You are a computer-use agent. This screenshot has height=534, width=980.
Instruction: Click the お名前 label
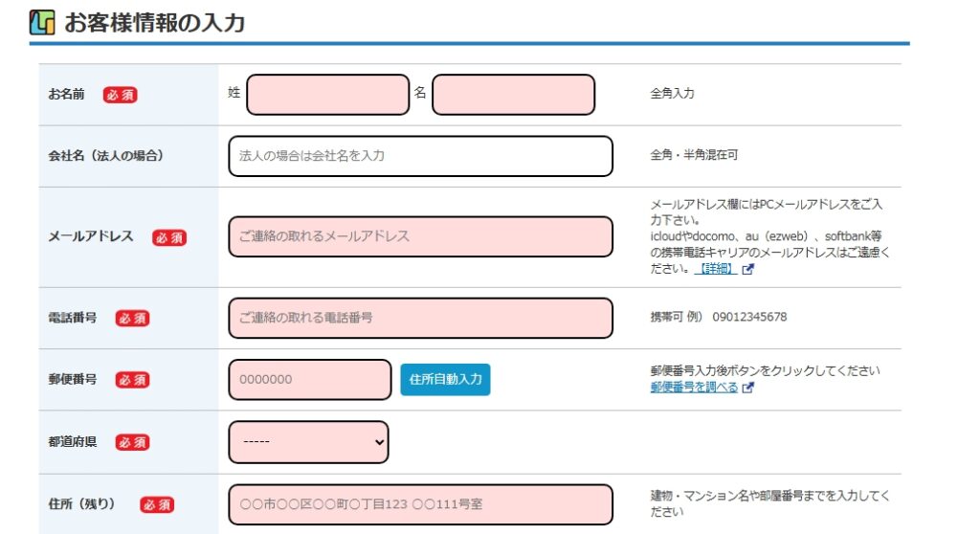[x=66, y=95]
